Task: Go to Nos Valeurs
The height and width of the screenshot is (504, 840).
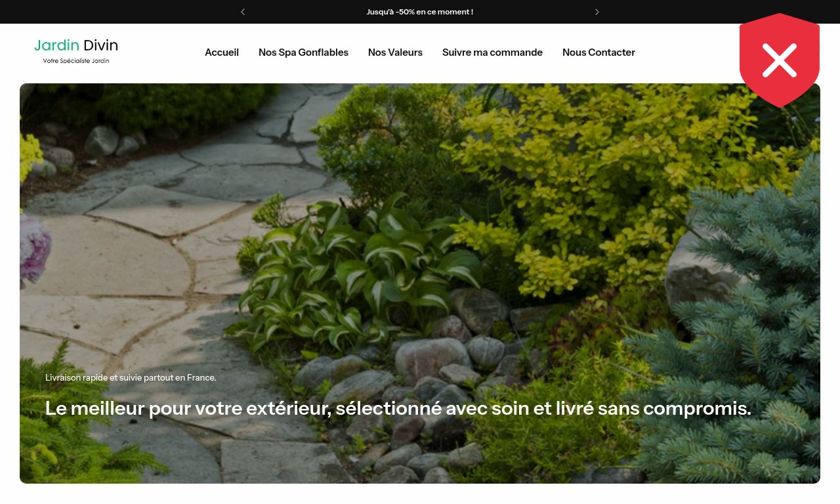Action: pos(395,52)
